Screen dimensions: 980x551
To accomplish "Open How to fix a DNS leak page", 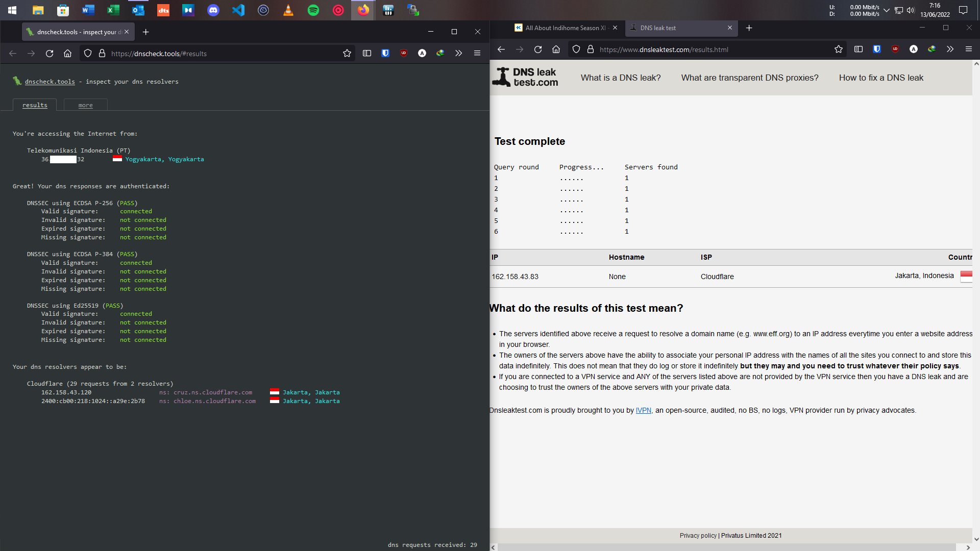I will coord(881,78).
